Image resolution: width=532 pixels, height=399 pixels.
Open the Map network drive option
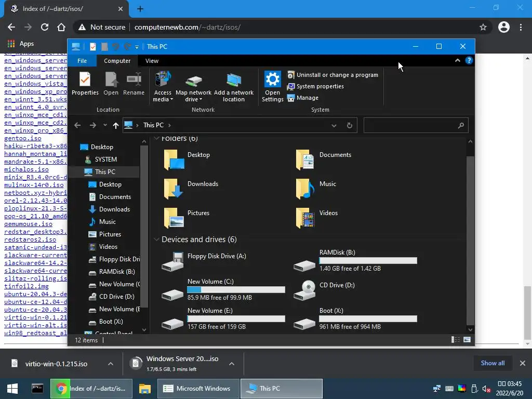point(193,87)
